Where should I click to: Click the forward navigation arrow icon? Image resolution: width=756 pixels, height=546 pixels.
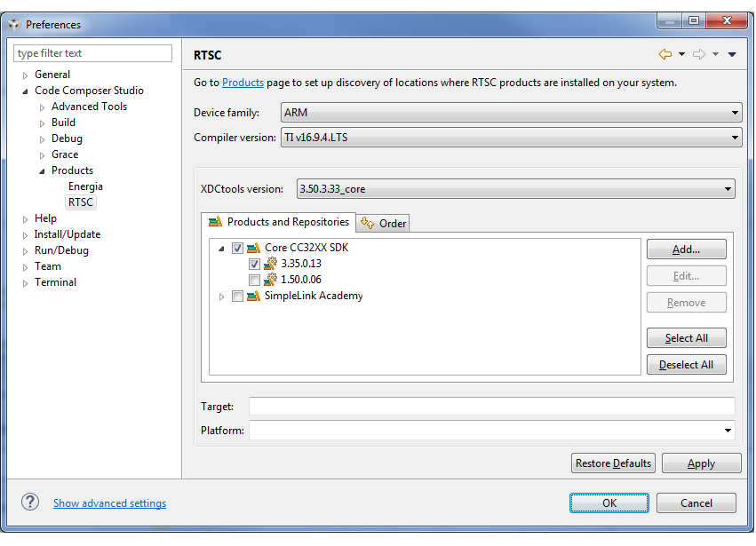pos(699,54)
